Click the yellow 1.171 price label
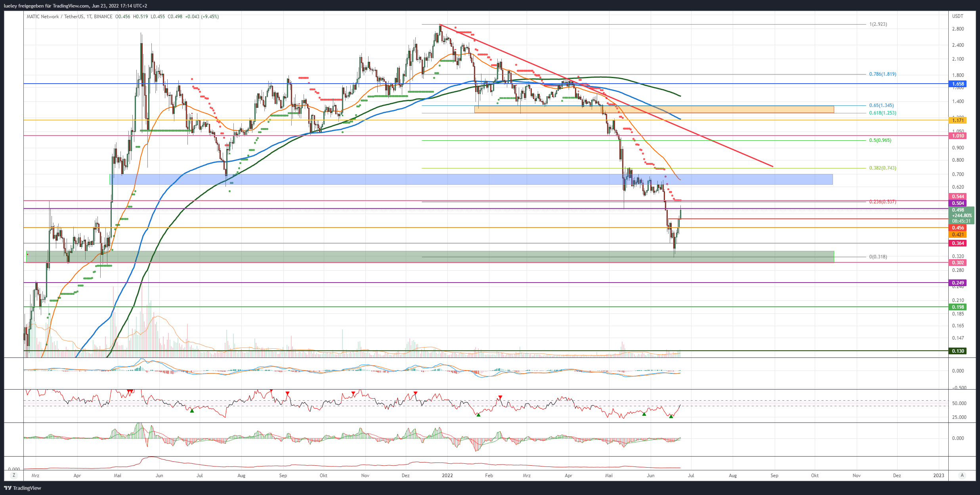The width and height of the screenshot is (980, 495). tap(958, 120)
